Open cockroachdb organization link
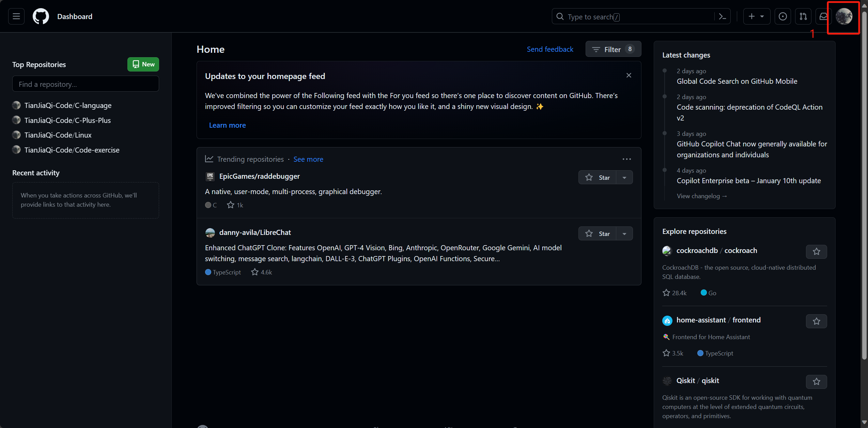868x428 pixels. [697, 250]
